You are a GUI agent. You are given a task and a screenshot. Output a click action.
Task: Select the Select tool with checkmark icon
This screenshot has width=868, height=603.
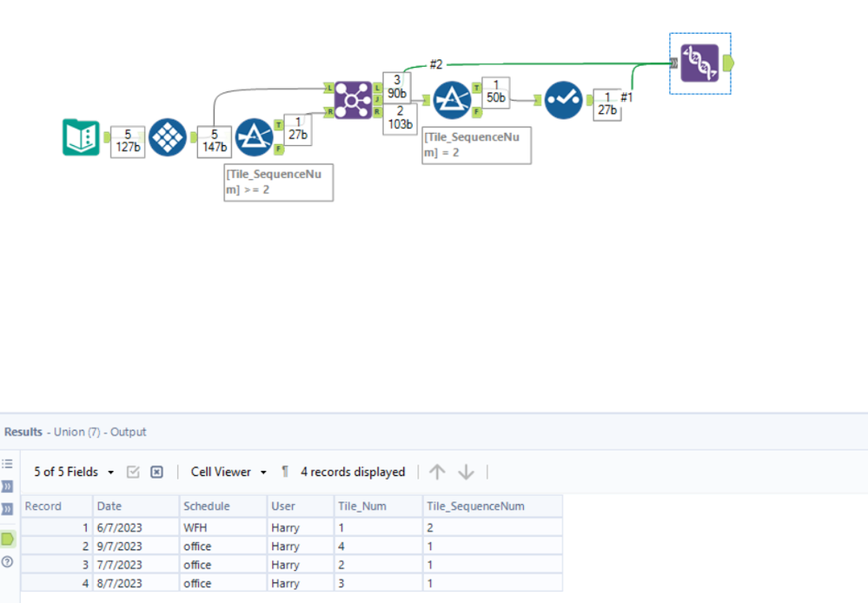564,100
